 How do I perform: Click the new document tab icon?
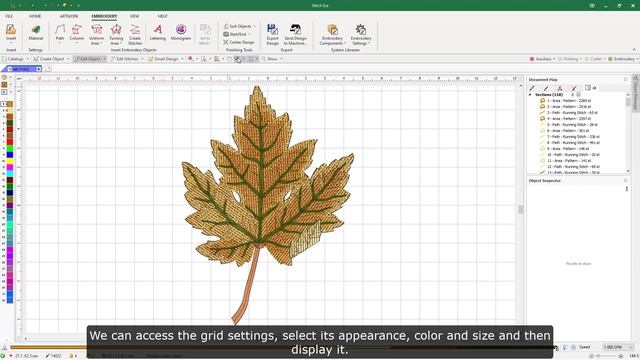[48, 69]
